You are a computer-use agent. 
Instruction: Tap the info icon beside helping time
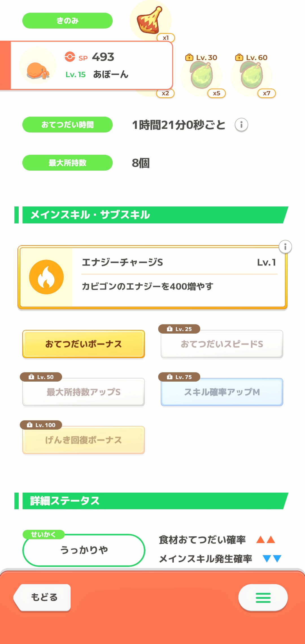pyautogui.click(x=241, y=125)
